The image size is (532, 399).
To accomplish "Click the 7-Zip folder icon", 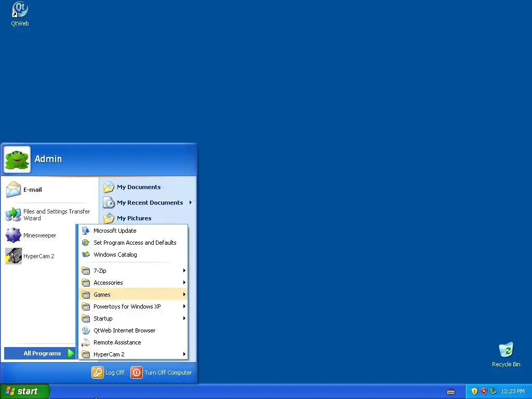I will point(86,271).
